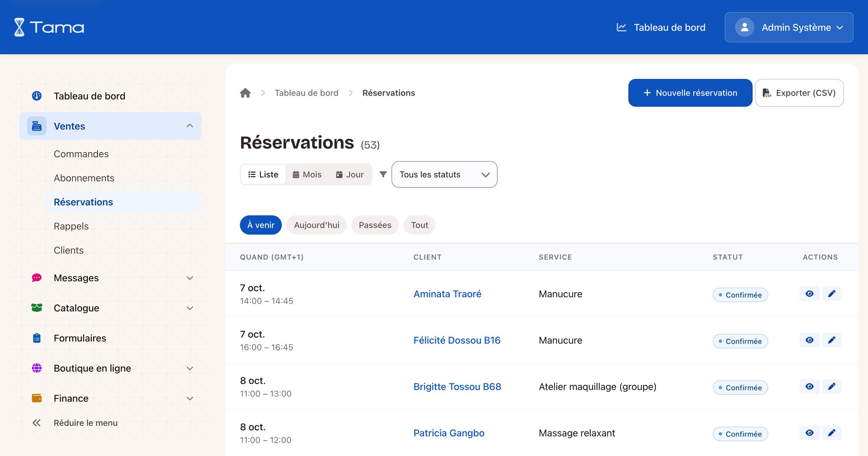Edit Brigitte Tossou B68 reservation pencil icon
This screenshot has height=456, width=868.
pyautogui.click(x=832, y=387)
